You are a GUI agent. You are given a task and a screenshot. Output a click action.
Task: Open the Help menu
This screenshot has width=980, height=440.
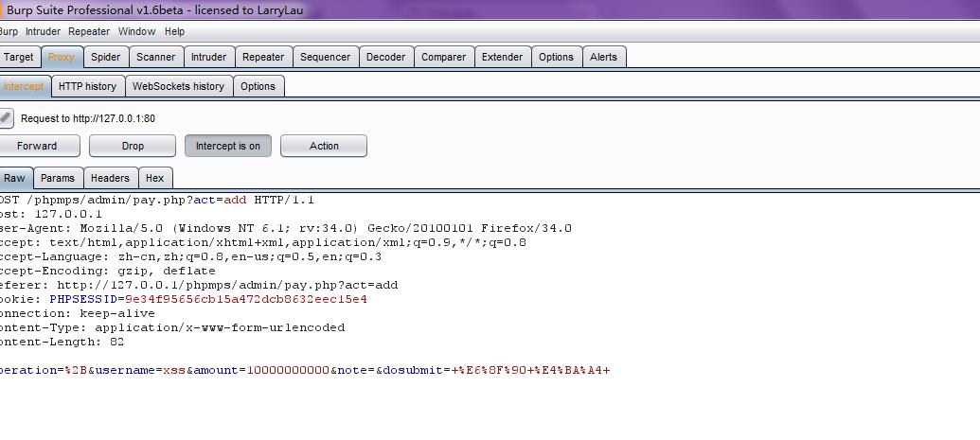(x=175, y=31)
